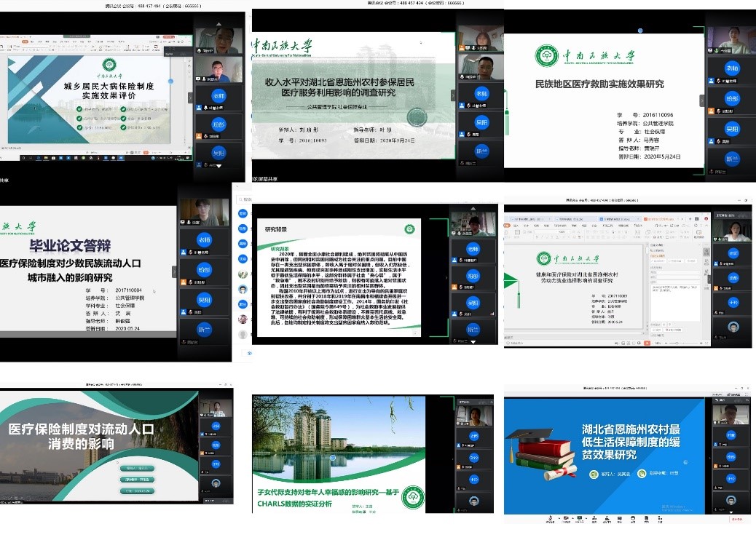The height and width of the screenshot is (548, 756).
Task: Collapse participant strip chevron in 研究背景 meeting
Action: (x=446, y=278)
